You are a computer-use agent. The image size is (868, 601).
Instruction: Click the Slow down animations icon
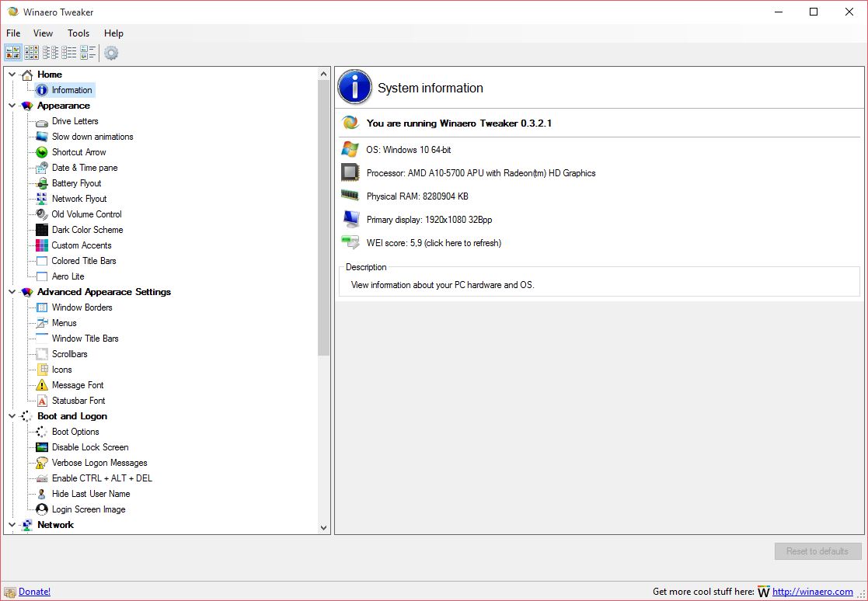click(x=42, y=137)
